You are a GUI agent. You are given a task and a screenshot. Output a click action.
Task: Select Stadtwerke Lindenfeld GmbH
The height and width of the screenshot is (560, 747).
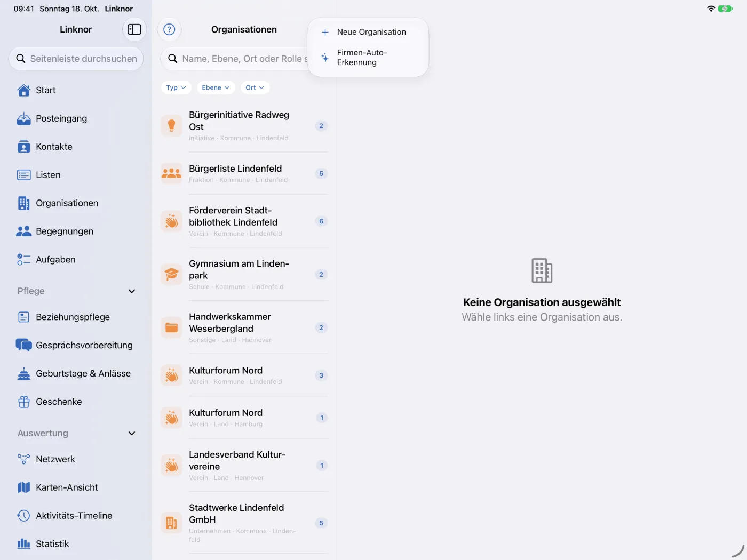[x=244, y=523]
